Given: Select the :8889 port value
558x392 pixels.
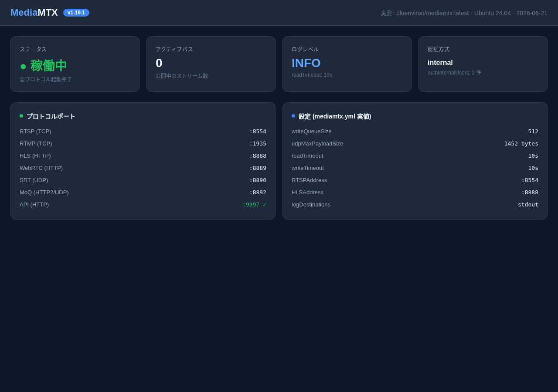Looking at the screenshot, I should [x=258, y=168].
